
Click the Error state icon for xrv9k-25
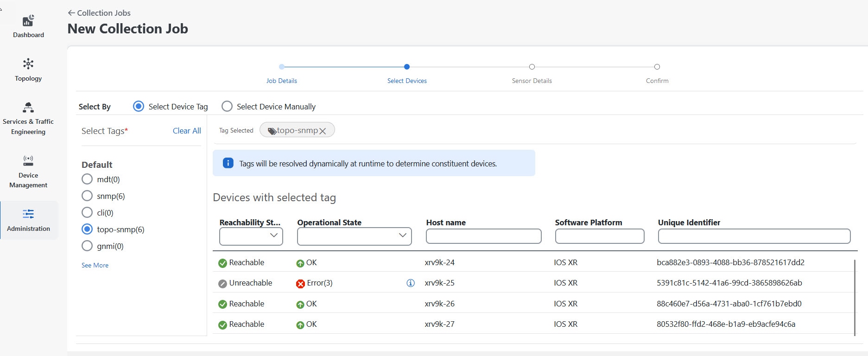click(300, 284)
